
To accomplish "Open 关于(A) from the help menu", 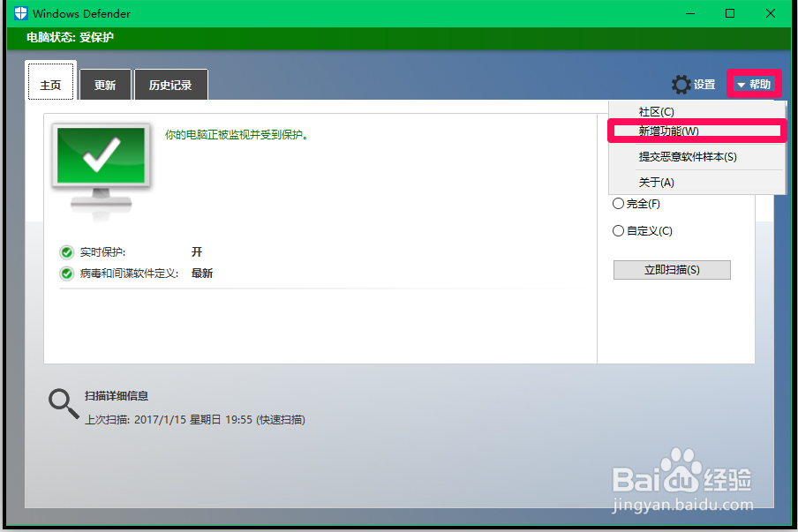I will pyautogui.click(x=696, y=182).
